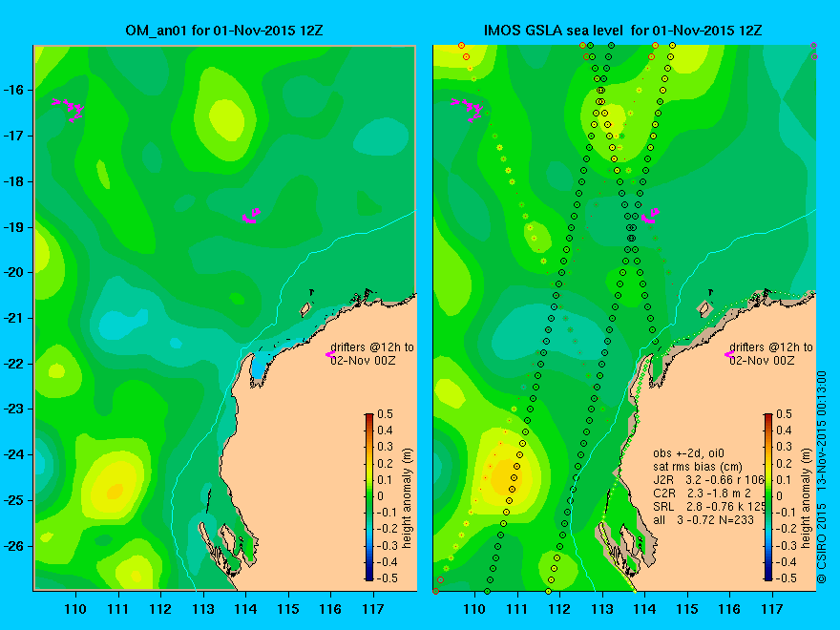840x630 pixels.
Task: Click right map's 'height anomaly (m)' label
Action: [x=807, y=498]
